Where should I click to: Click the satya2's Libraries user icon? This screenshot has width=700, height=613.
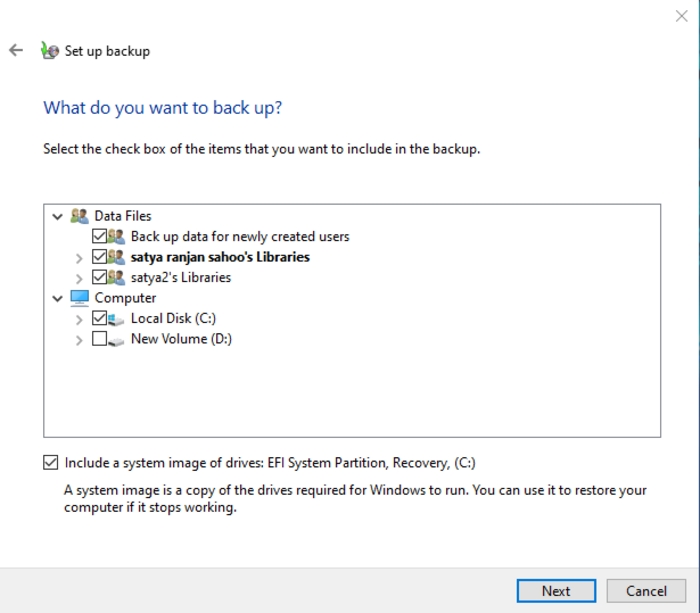click(x=117, y=277)
